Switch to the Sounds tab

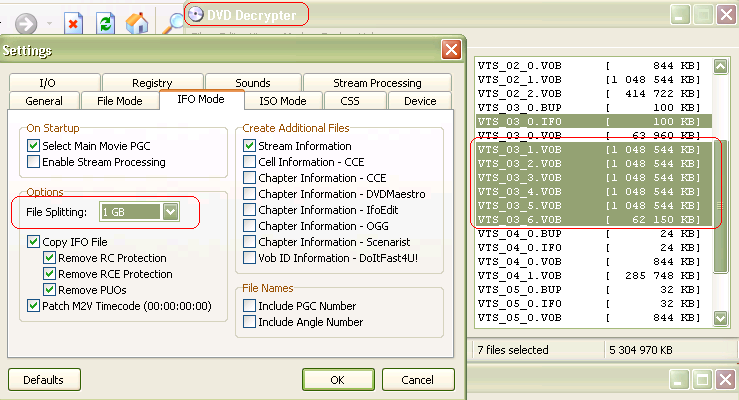coord(253,82)
